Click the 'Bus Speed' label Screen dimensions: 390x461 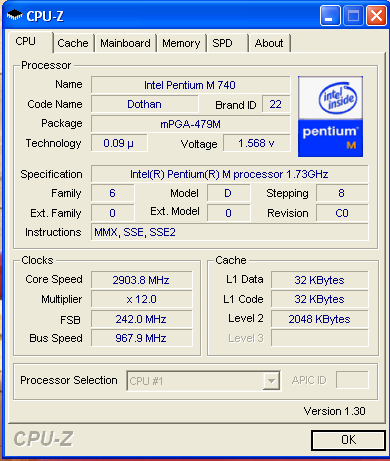click(x=56, y=338)
